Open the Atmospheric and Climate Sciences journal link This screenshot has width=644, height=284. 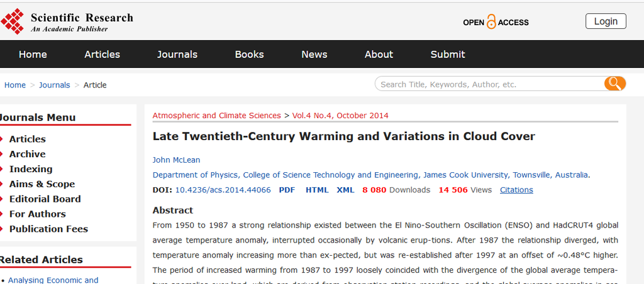click(x=216, y=116)
